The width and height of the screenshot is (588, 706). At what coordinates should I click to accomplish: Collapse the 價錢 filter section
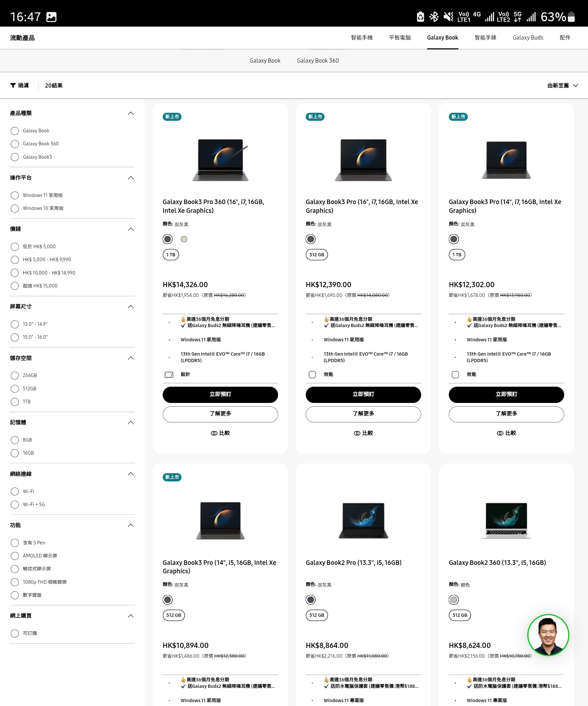pyautogui.click(x=131, y=229)
